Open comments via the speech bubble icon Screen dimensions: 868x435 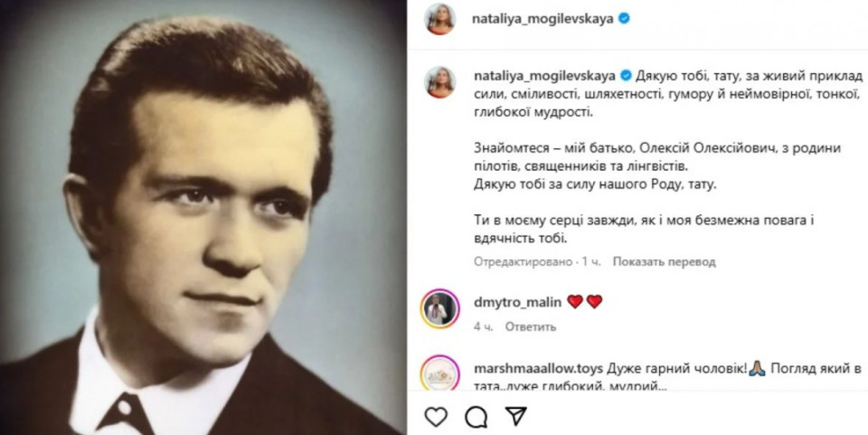pyautogui.click(x=476, y=417)
